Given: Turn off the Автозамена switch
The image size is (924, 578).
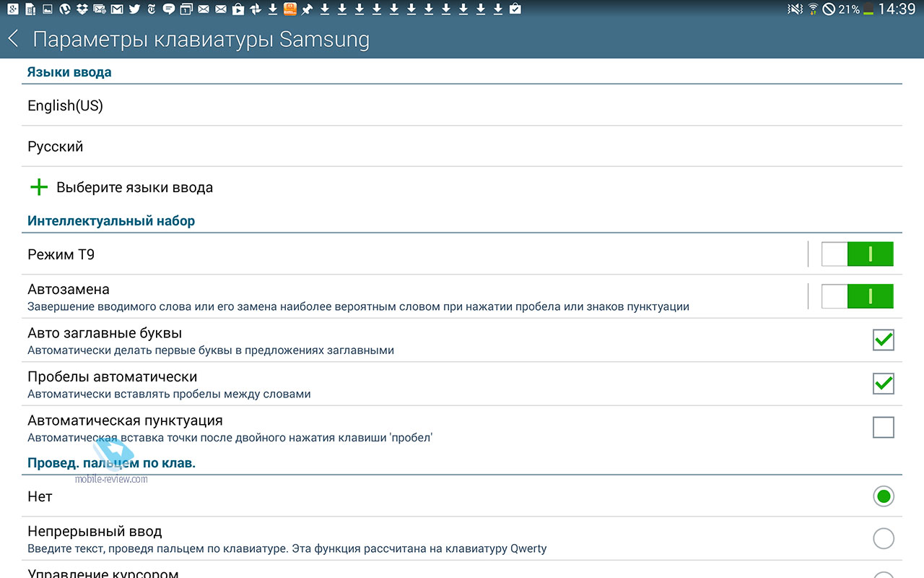Looking at the screenshot, I should click(x=858, y=296).
